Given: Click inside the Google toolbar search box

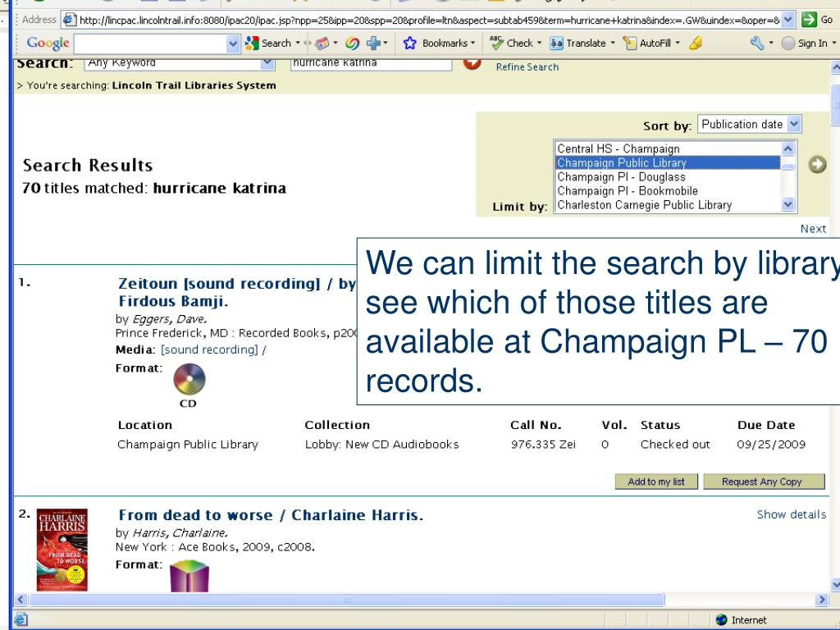Looking at the screenshot, I should pyautogui.click(x=150, y=44).
